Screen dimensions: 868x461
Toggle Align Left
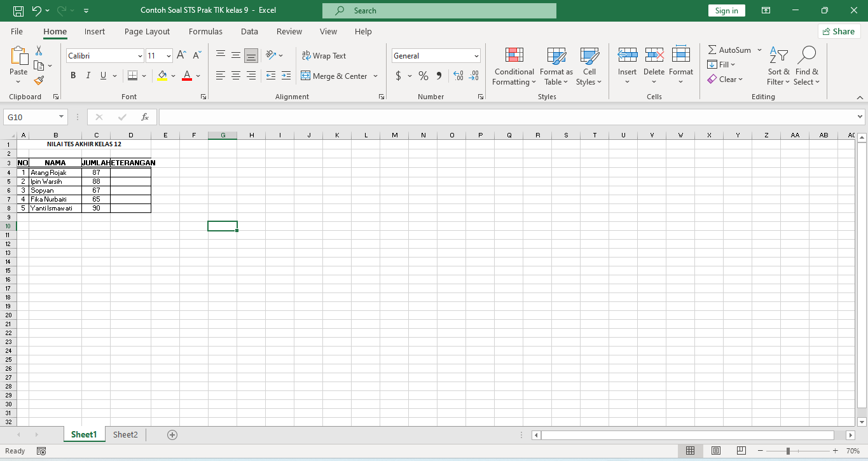coord(221,76)
